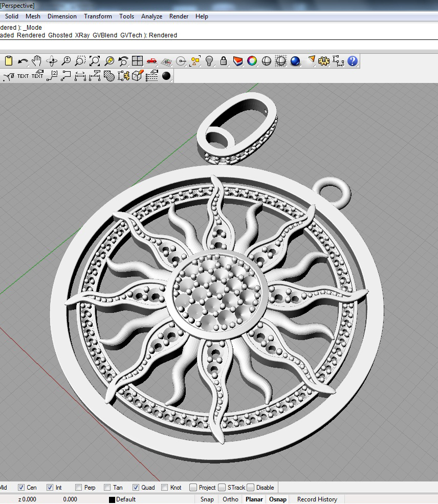The image size is (438, 504).
Task: Open the Tools menu
Action: point(126,16)
